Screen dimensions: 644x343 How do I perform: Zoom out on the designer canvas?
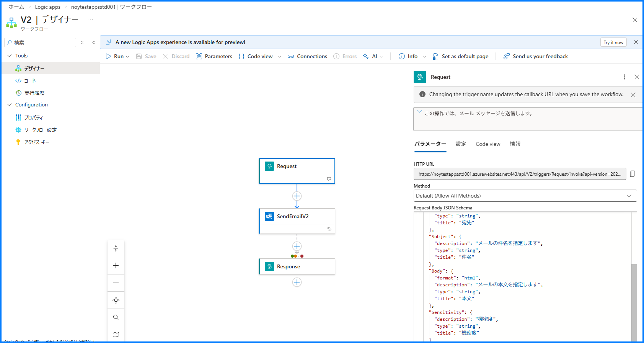coord(116,283)
